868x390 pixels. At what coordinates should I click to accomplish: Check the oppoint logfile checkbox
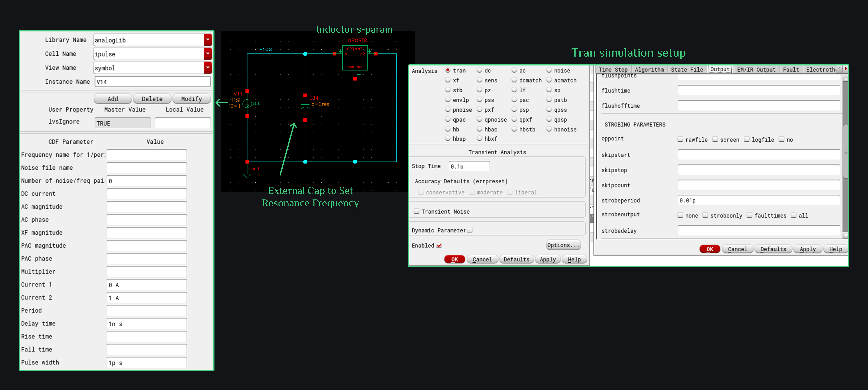click(x=747, y=139)
